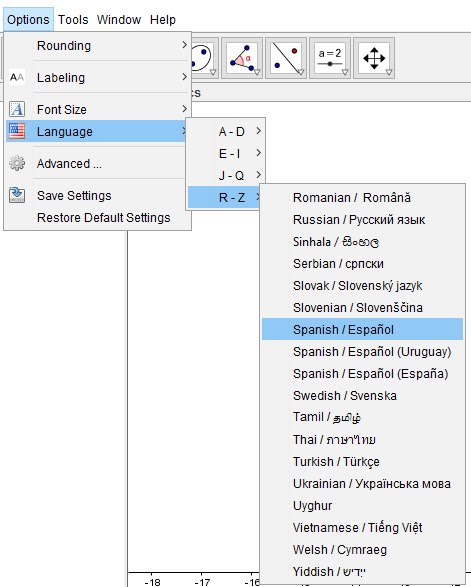The height and width of the screenshot is (587, 471).
Task: Select the Slider tool icon
Action: click(329, 58)
